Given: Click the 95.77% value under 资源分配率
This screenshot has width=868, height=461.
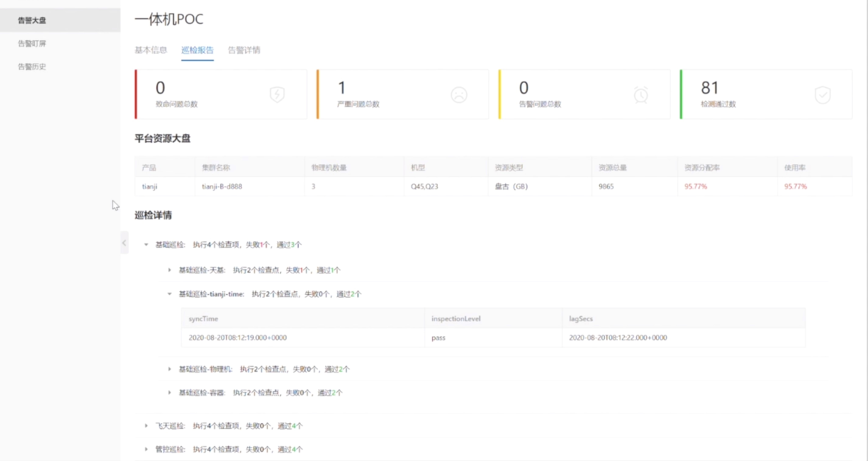Looking at the screenshot, I should pyautogui.click(x=696, y=186).
